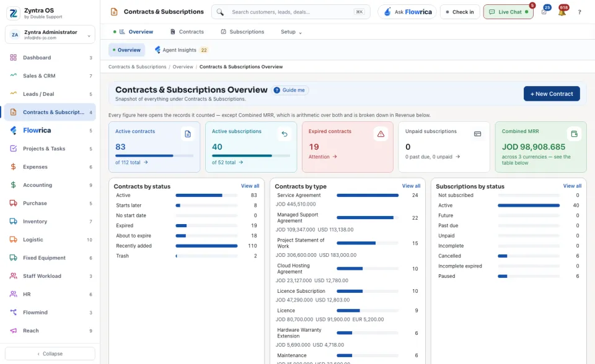Viewport: 595px width, 364px height.
Task: Open the Sales & CRM module
Action: coord(50,76)
